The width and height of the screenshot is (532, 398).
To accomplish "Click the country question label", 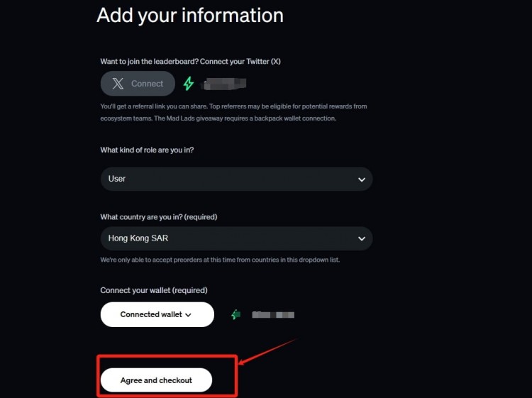I will pyautogui.click(x=159, y=216).
